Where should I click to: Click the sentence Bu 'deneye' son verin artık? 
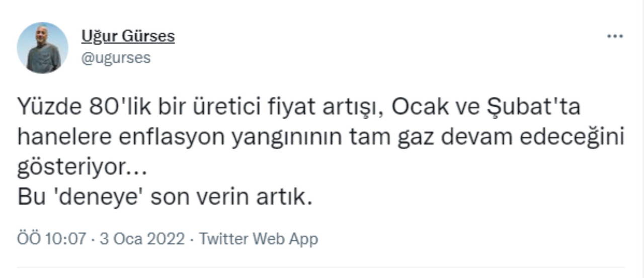tap(165, 198)
